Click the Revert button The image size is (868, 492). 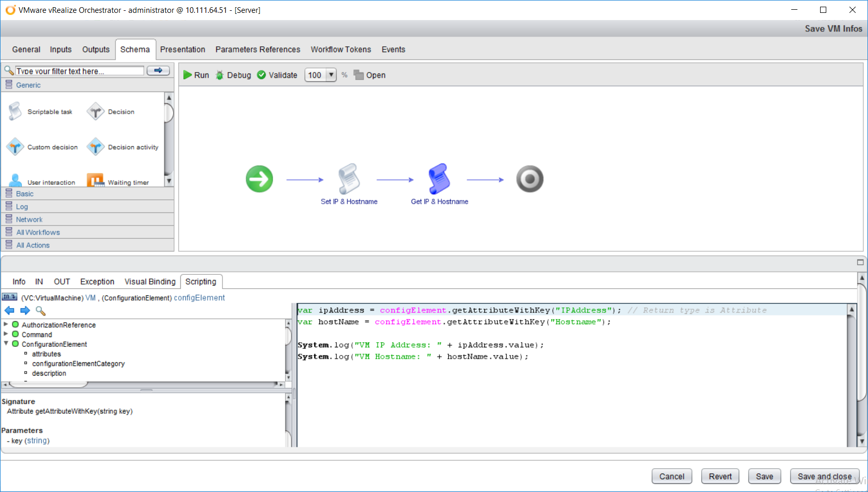(x=720, y=477)
